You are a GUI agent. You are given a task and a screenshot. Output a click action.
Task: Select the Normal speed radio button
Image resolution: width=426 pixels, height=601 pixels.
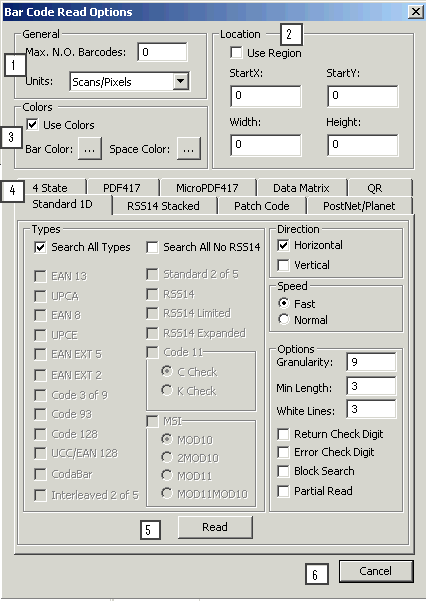point(284,319)
